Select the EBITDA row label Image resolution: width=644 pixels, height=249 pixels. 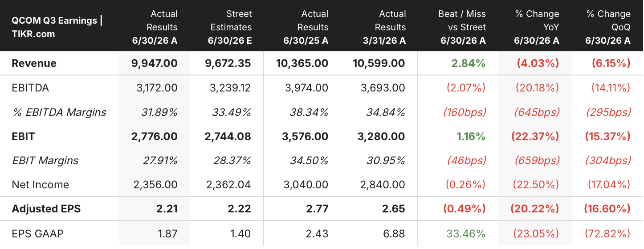30,88
